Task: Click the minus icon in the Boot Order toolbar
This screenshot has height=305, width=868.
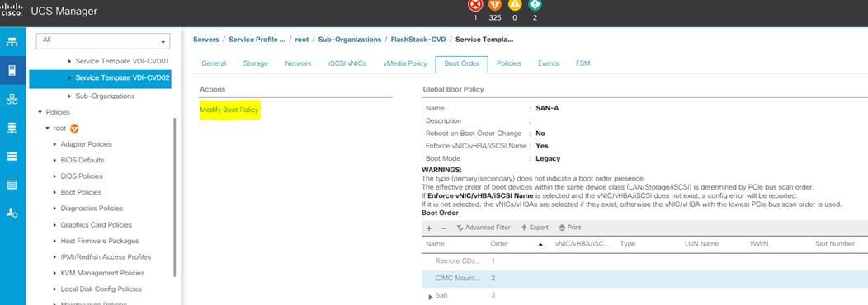Action: click(x=444, y=228)
